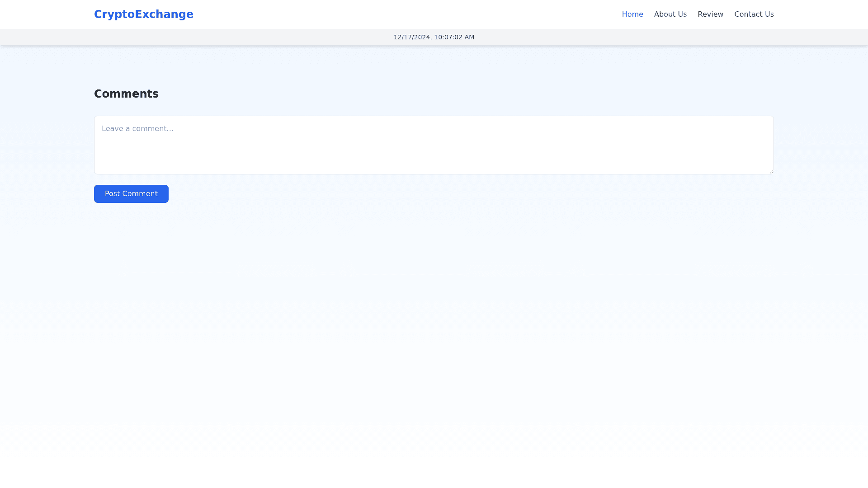Click inside the empty comment box center

[434, 145]
